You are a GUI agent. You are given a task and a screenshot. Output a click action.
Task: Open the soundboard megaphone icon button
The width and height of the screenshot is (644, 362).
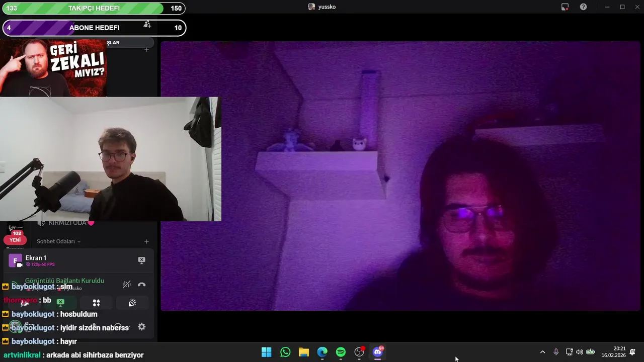click(x=132, y=303)
